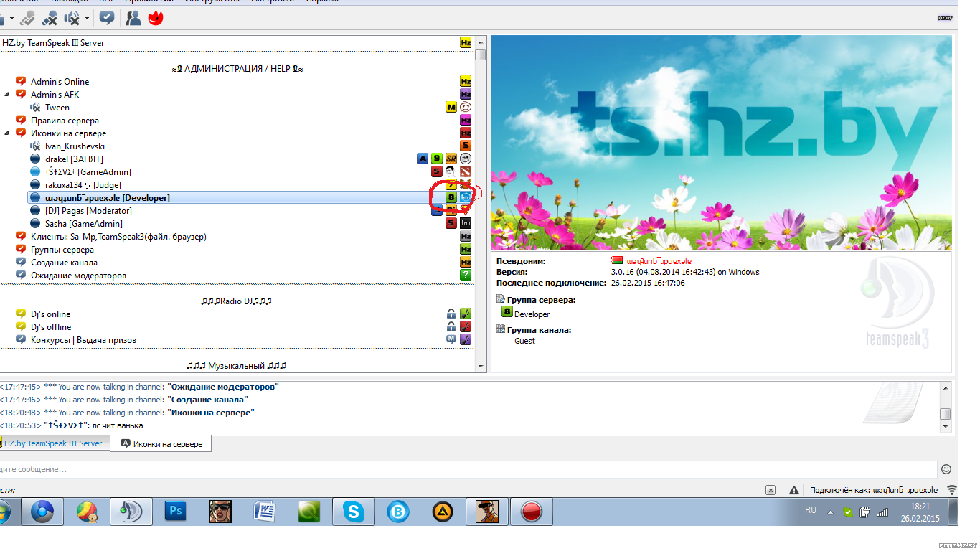Viewport: 980px width, 551px height.
Task: Select the Dj's offline channel
Action: tap(51, 327)
